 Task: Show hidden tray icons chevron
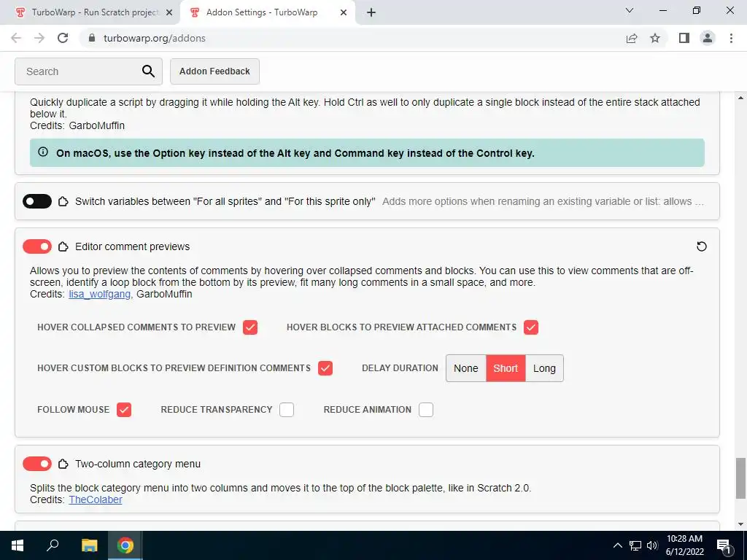(x=617, y=545)
